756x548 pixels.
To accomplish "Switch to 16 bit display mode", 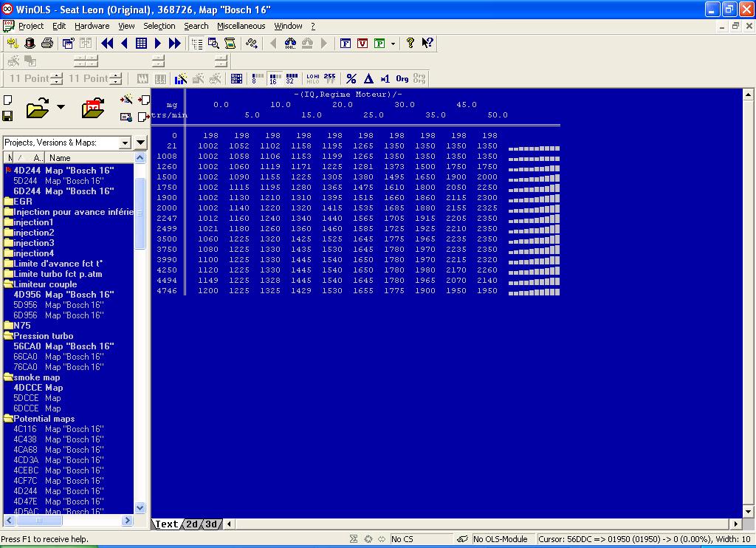I will point(275,78).
